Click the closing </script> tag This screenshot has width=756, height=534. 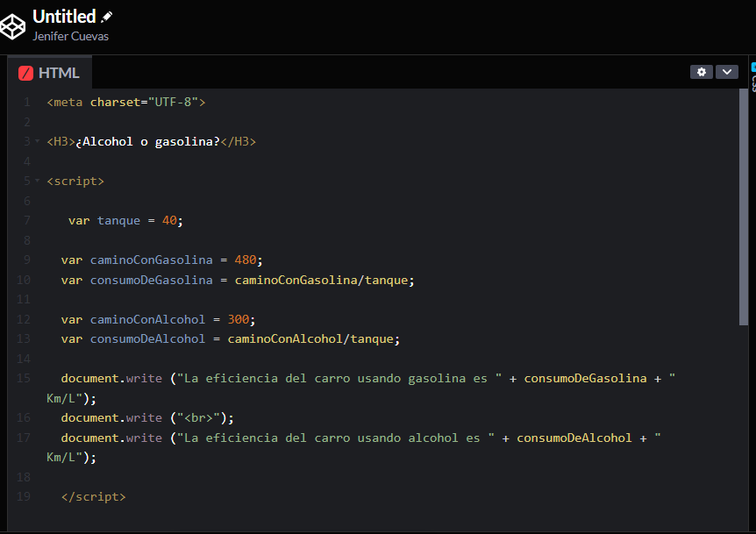(94, 497)
